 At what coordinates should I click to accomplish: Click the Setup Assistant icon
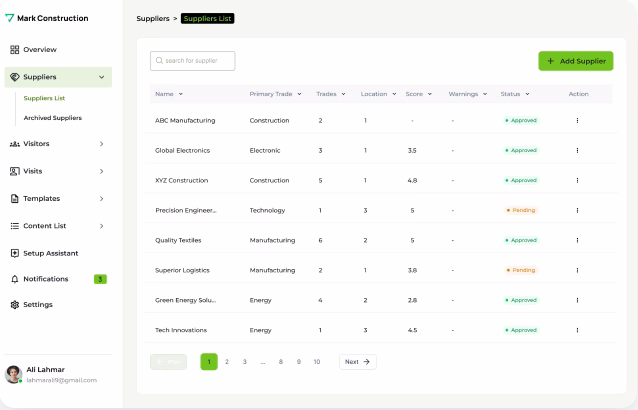pyautogui.click(x=14, y=253)
